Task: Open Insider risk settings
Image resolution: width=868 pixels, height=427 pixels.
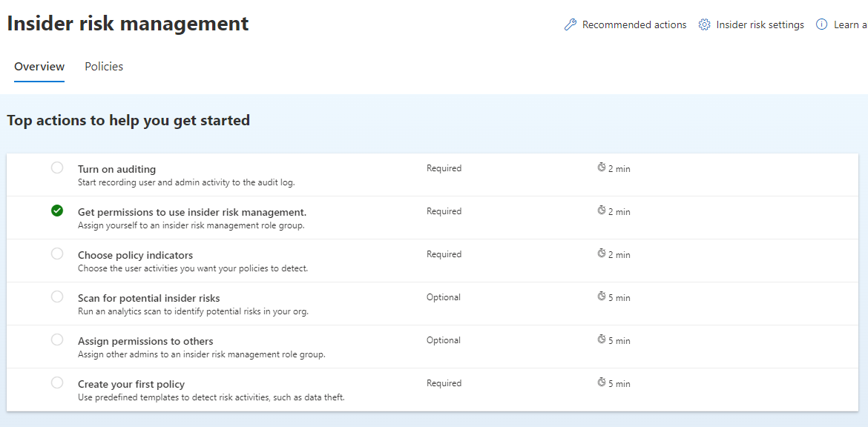Action: [760, 25]
